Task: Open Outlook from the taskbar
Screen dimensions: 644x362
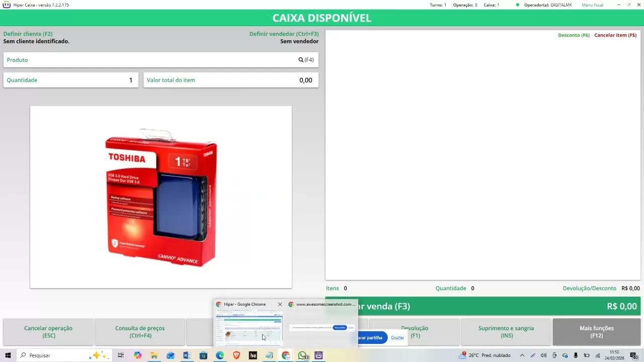Action: (171, 355)
